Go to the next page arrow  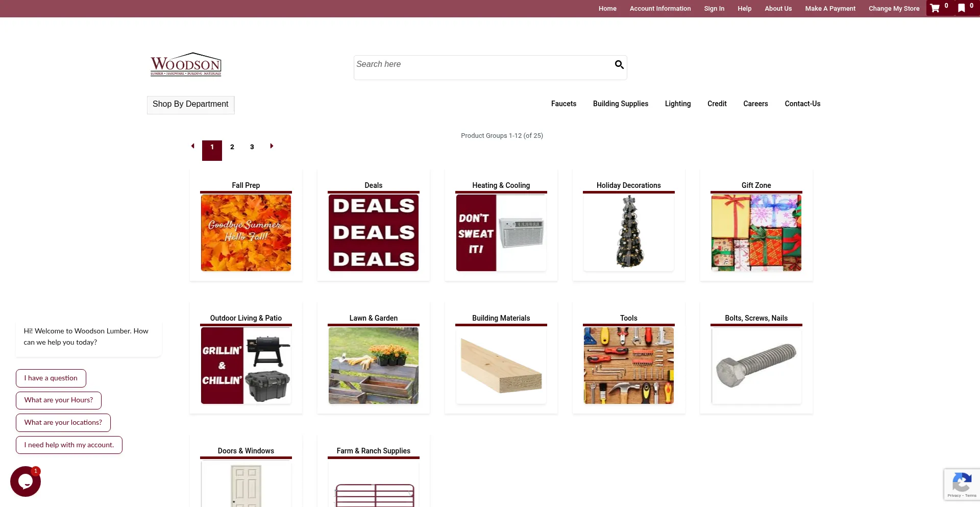coord(272,146)
